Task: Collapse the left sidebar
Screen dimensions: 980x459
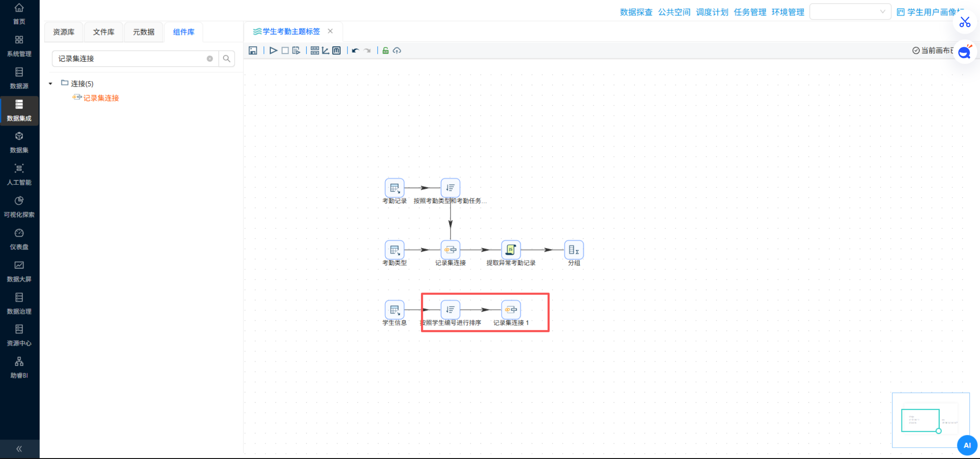Action: [19, 449]
